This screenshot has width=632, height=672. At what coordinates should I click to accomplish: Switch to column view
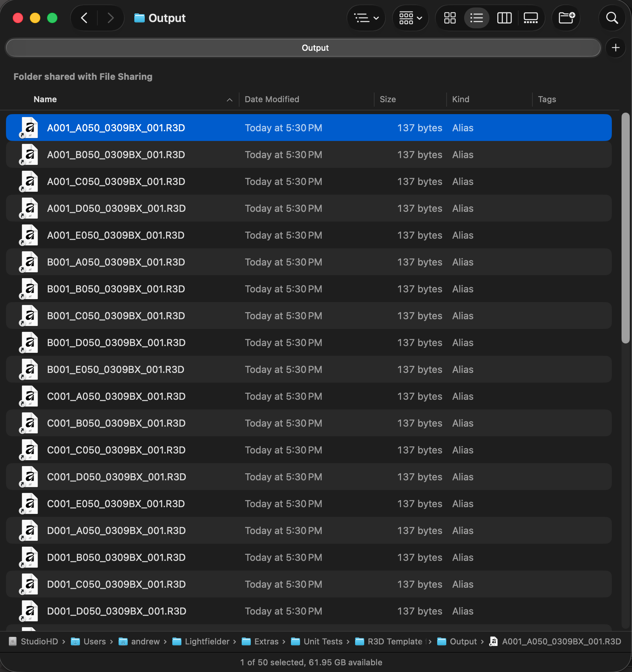[x=504, y=18]
